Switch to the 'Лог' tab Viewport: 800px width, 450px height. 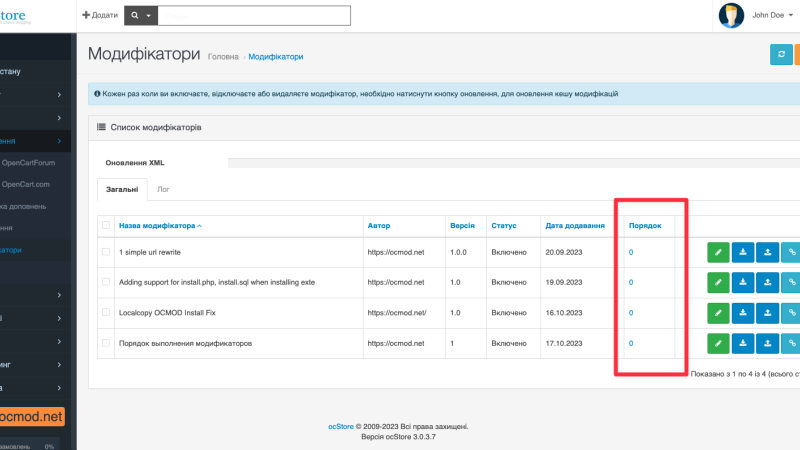[x=163, y=189]
